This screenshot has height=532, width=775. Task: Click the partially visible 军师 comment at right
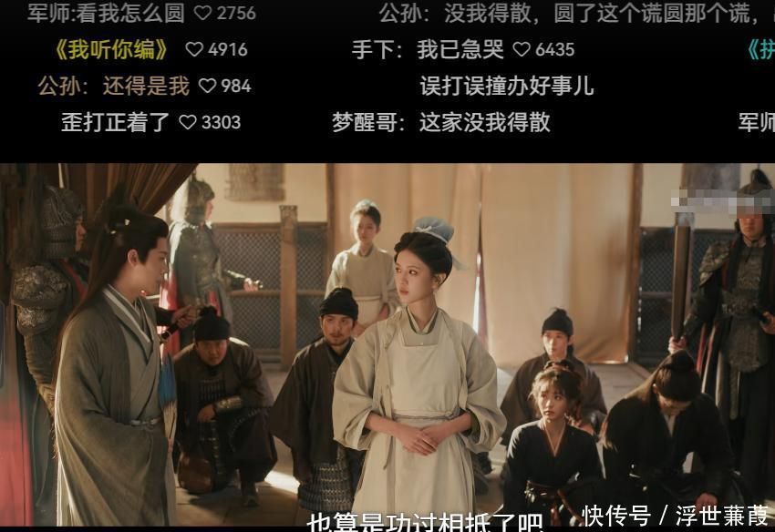[756, 122]
